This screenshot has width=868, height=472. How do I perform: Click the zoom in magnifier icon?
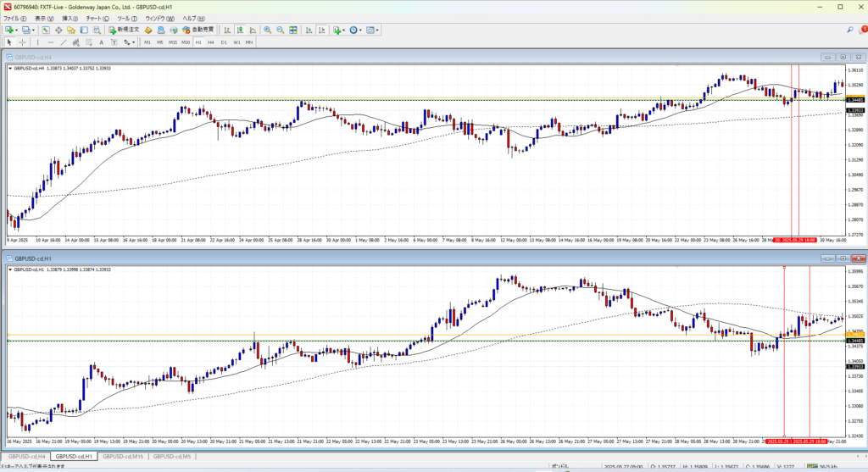point(267,30)
